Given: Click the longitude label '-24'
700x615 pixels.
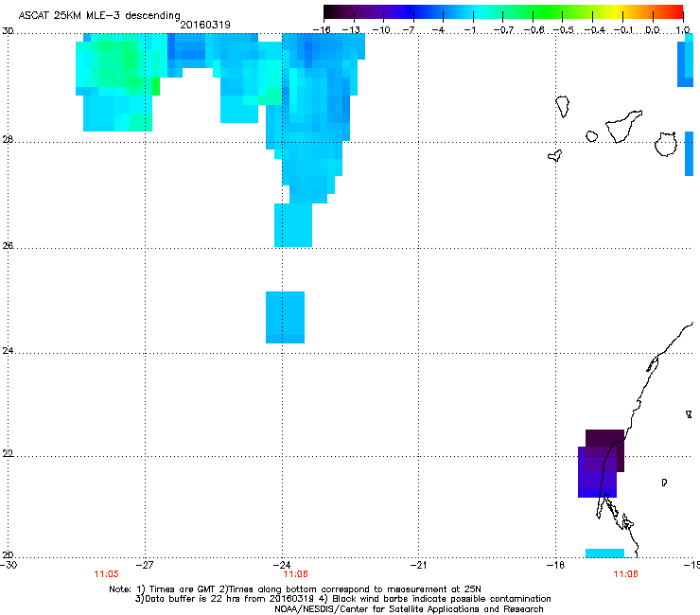Looking at the screenshot, I should click(x=282, y=565).
